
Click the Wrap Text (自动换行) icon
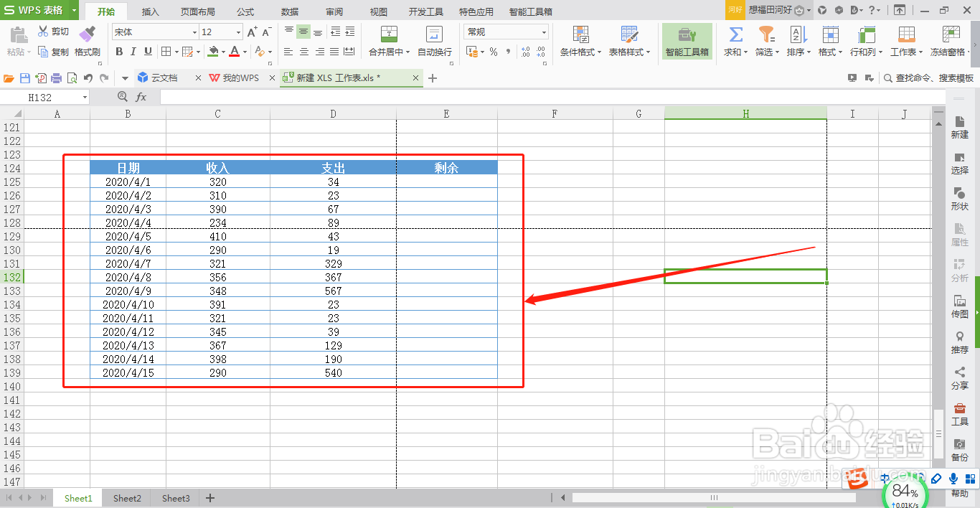point(434,34)
